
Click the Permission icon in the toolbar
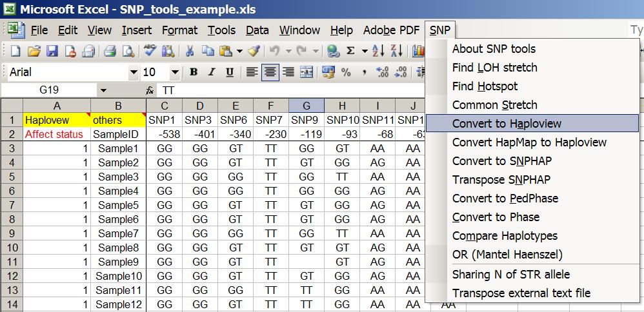70,52
